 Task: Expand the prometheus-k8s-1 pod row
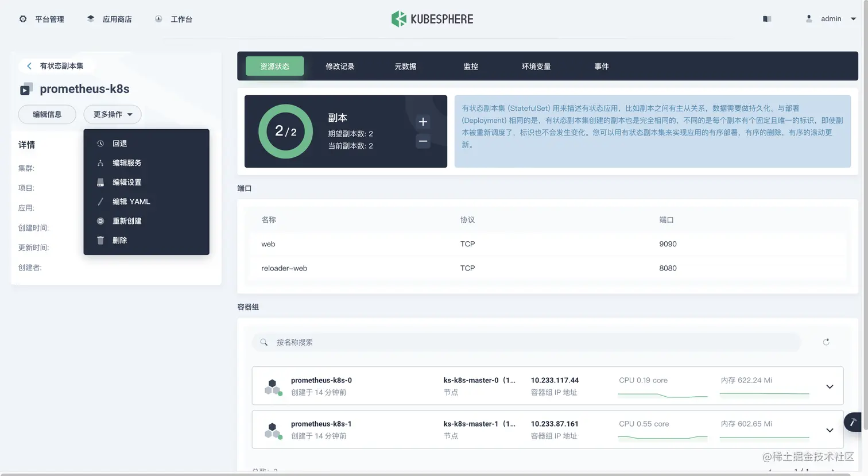tap(830, 430)
